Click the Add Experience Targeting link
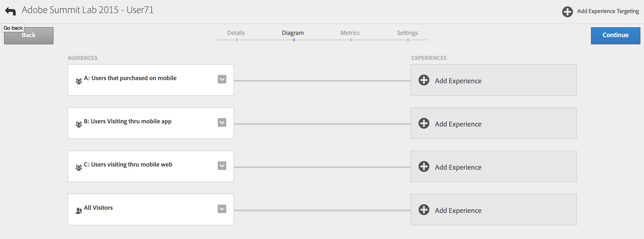 (x=608, y=11)
